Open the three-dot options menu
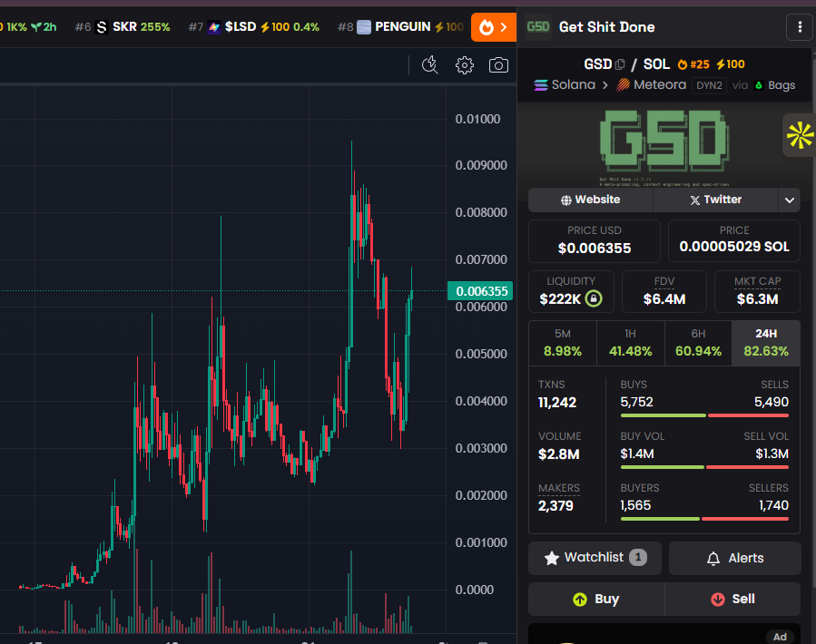The image size is (816, 644). click(800, 27)
